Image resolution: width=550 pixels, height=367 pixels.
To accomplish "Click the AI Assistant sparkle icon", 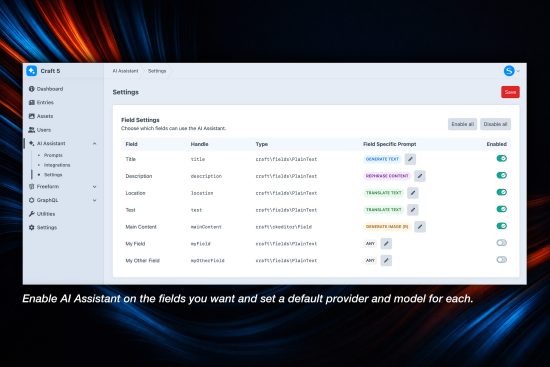I will tap(32, 143).
